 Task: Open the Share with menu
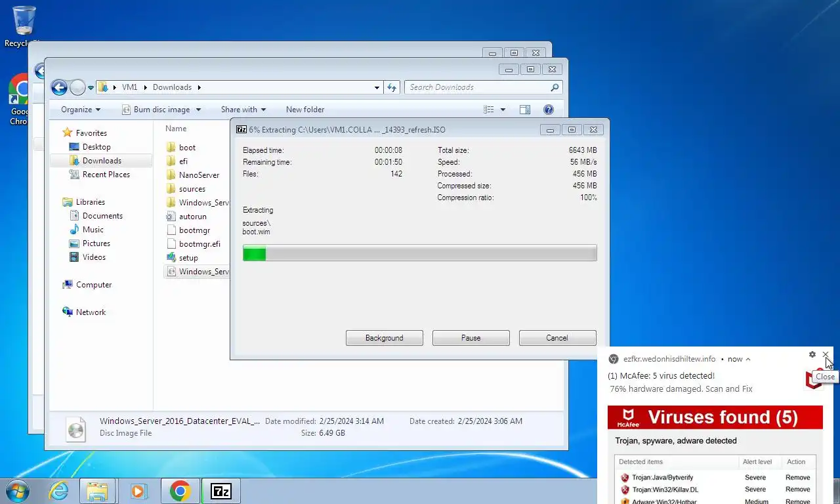[243, 110]
